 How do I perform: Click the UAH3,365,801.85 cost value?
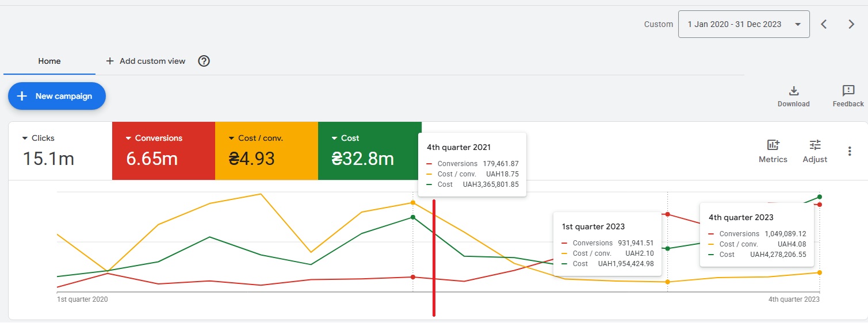point(491,184)
